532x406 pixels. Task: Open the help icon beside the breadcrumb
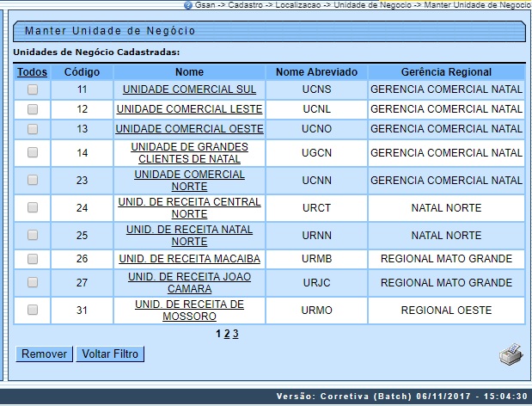(188, 5)
